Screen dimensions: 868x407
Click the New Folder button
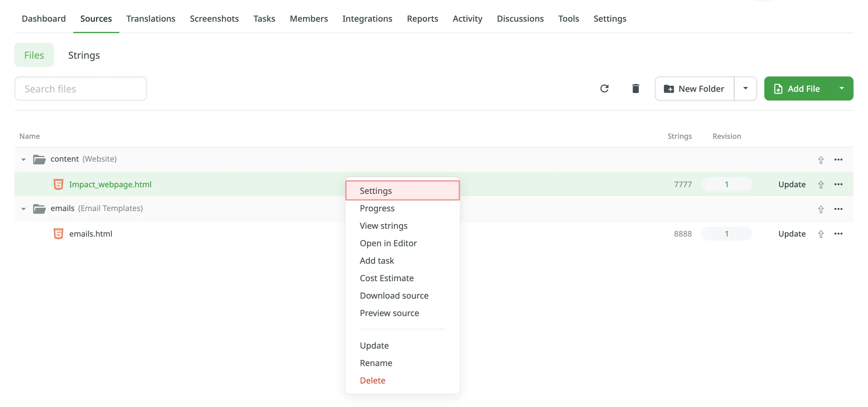[694, 89]
